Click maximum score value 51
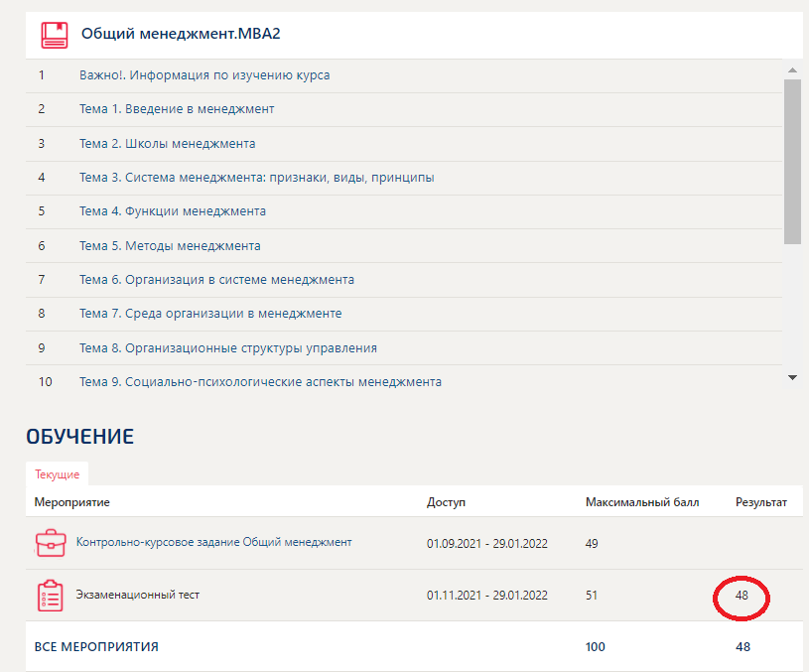 [x=592, y=596]
